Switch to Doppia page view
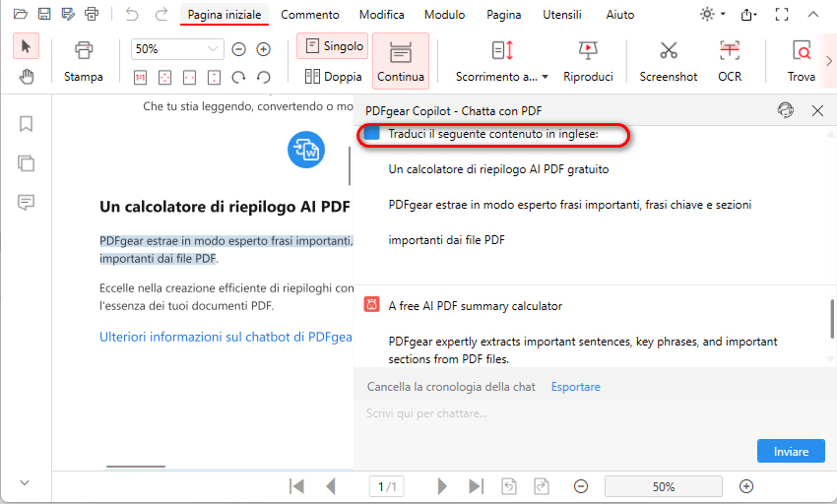This screenshot has height=504, width=837. pyautogui.click(x=334, y=77)
